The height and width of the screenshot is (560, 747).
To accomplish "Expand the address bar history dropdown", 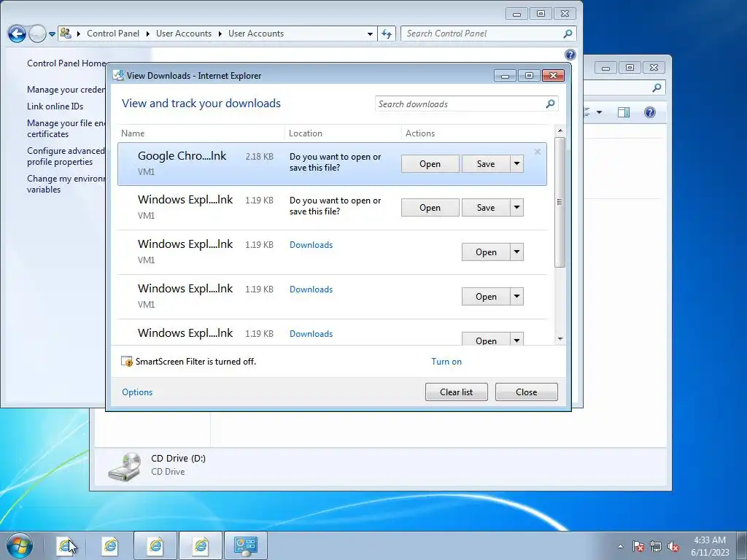I will tap(370, 34).
